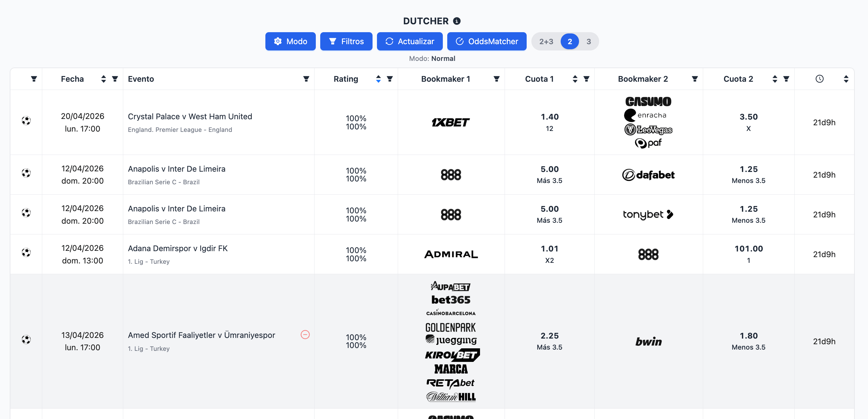The width and height of the screenshot is (868, 419).
Task: Refresh results with Actualizar button
Action: tap(410, 41)
